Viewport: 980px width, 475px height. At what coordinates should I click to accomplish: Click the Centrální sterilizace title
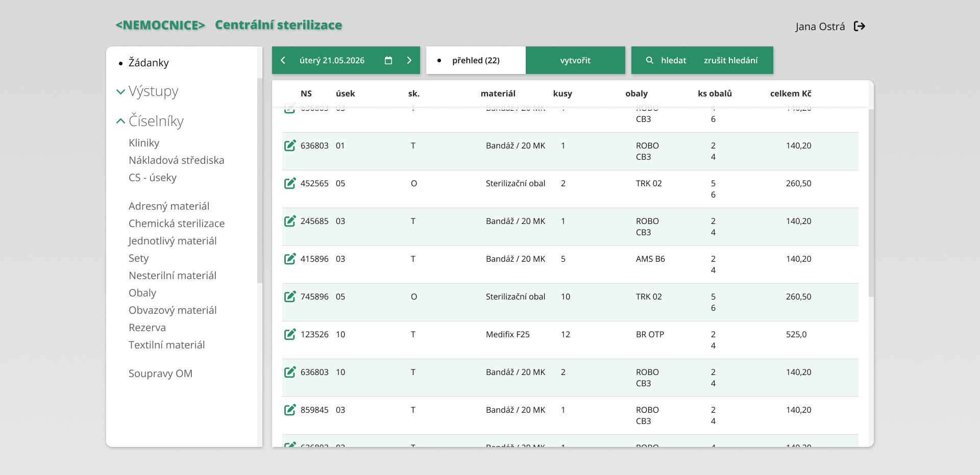pyautogui.click(x=278, y=25)
